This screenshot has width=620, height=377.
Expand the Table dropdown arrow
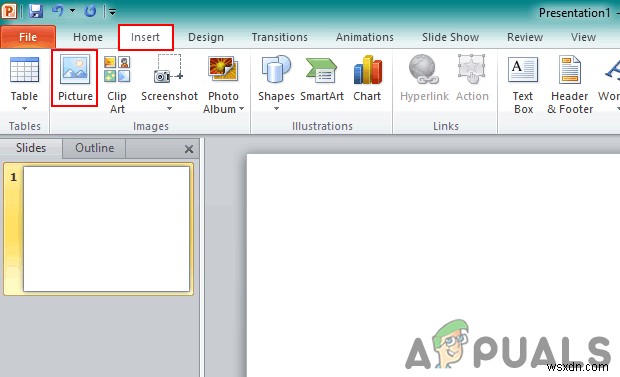[x=24, y=108]
